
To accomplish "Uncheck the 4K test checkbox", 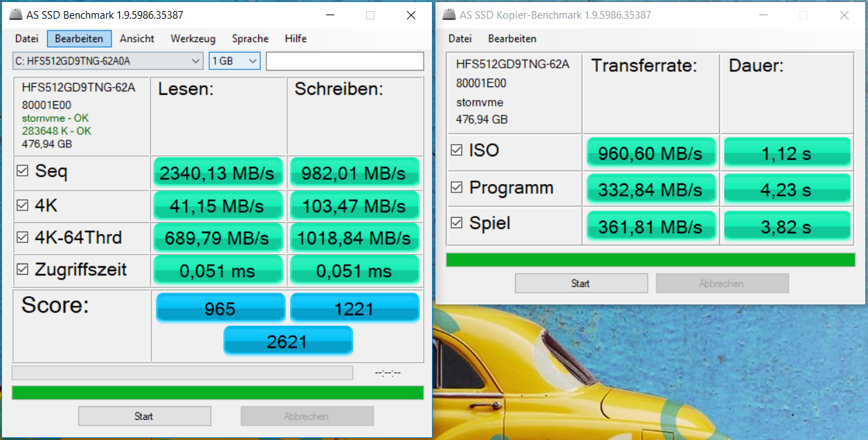I will [23, 205].
